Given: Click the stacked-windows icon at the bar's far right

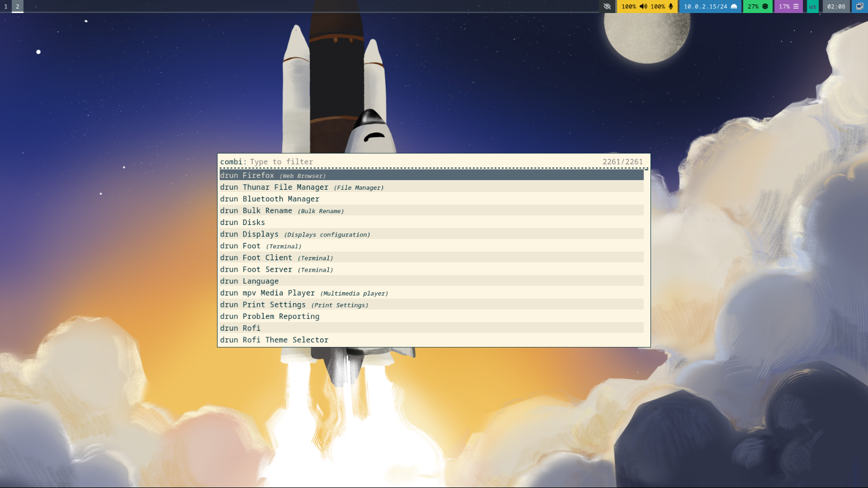Looking at the screenshot, I should click(859, 7).
